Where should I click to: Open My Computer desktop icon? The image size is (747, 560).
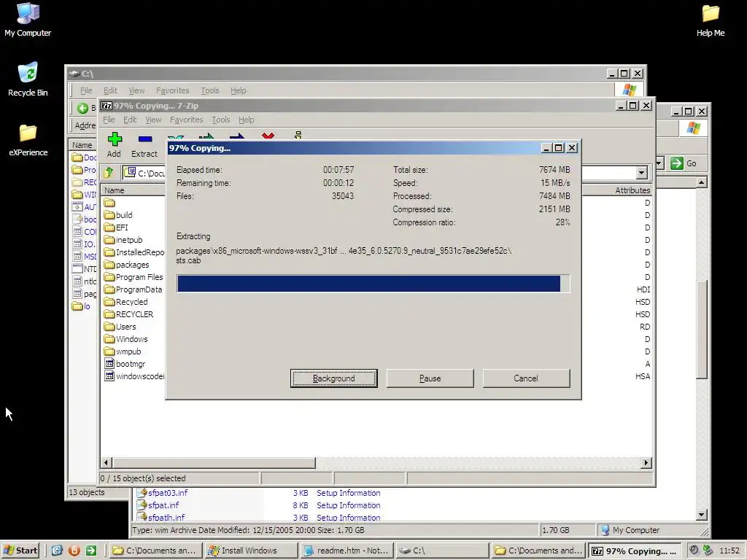(x=28, y=19)
